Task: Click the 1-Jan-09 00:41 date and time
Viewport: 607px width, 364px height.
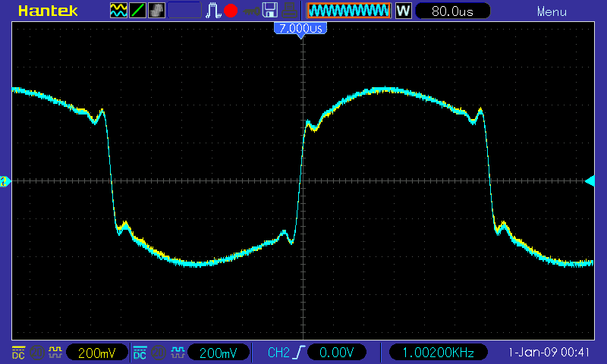Action: click(x=549, y=353)
